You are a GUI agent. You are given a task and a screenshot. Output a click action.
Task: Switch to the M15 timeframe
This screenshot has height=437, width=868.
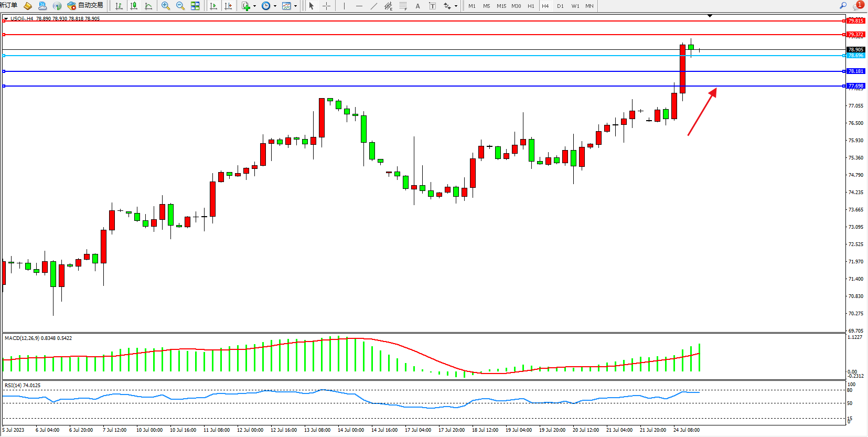click(501, 6)
